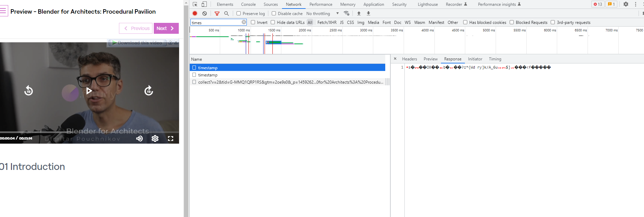The width and height of the screenshot is (644, 217).
Task: Clear the times filter text
Action: point(244,22)
